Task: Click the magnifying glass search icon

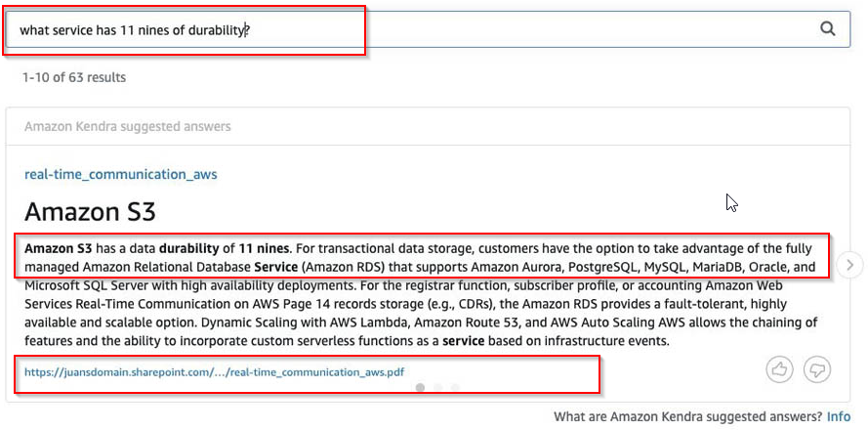Action: click(828, 28)
